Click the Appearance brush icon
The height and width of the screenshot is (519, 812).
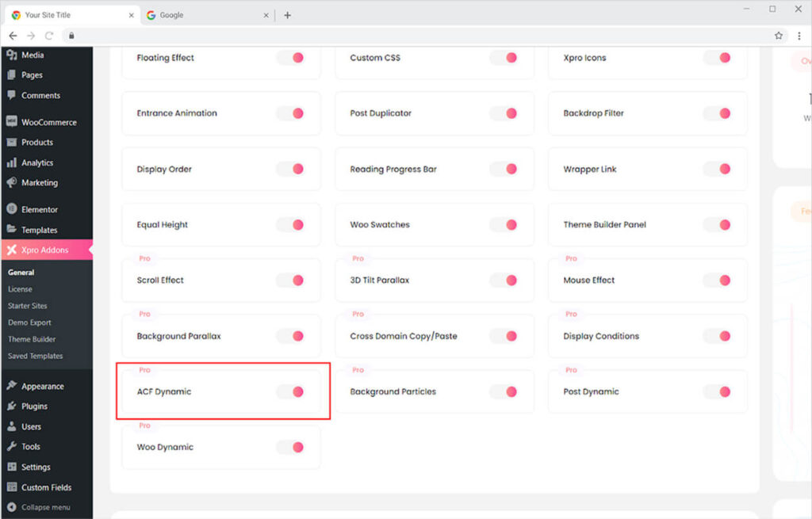11,387
